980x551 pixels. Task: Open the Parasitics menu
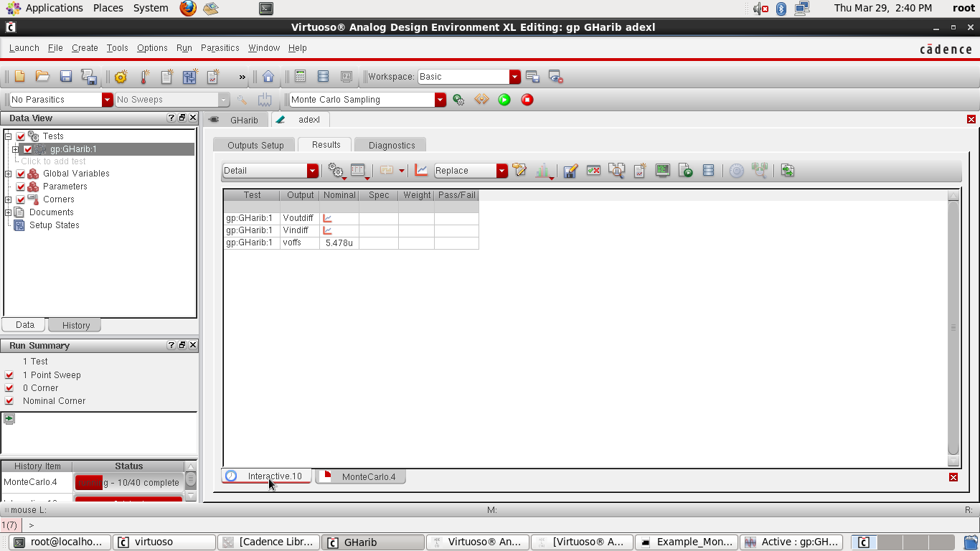pos(220,48)
